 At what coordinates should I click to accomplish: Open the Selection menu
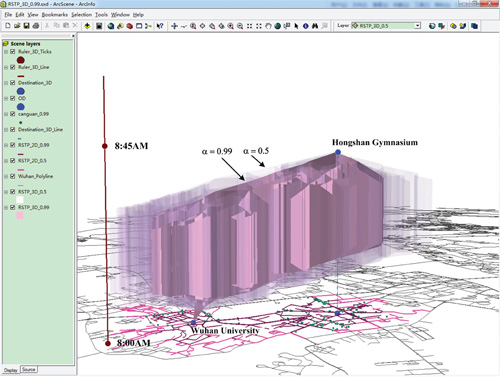click(x=81, y=15)
